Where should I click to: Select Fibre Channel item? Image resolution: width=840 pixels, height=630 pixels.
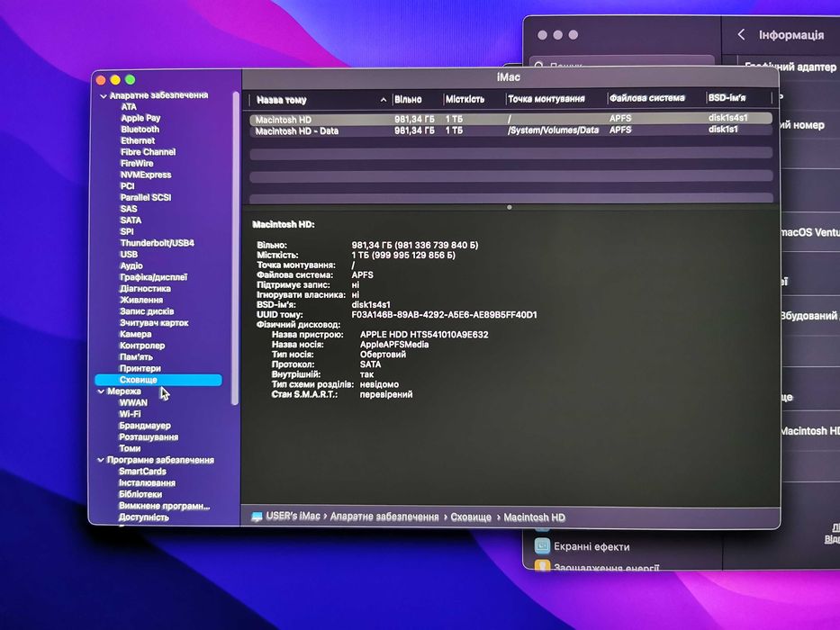[148, 151]
